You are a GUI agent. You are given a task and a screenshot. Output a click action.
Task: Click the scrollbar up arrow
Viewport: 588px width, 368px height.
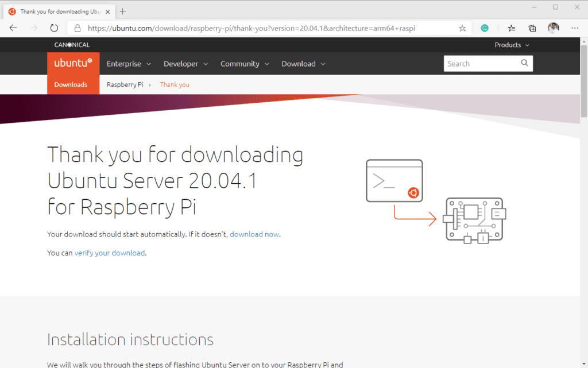click(x=584, y=41)
